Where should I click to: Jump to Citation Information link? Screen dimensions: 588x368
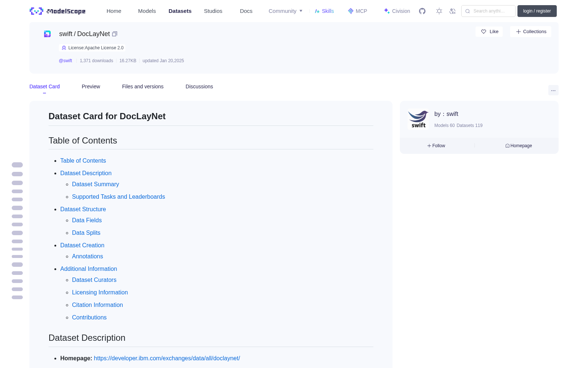tap(97, 305)
